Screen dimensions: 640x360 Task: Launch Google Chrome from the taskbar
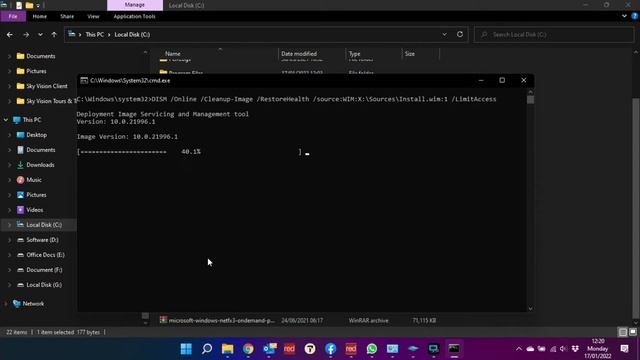pyautogui.click(x=248, y=349)
